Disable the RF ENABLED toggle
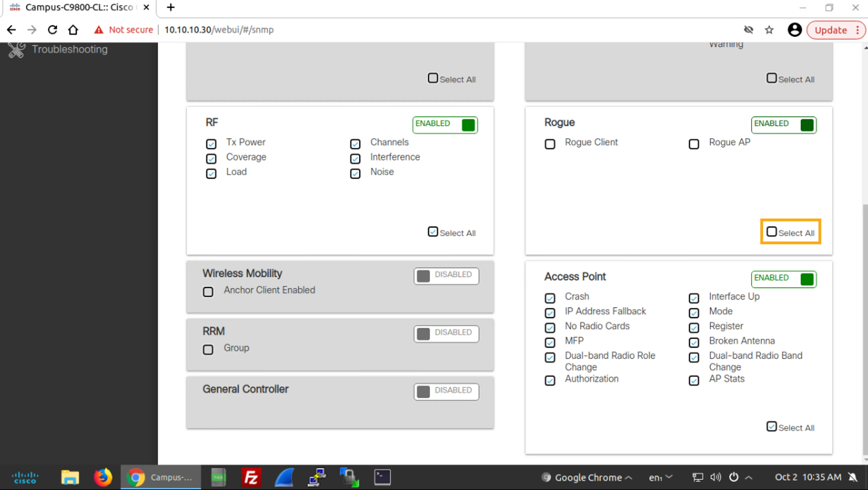Viewport: 868px width, 490px height. pos(445,125)
